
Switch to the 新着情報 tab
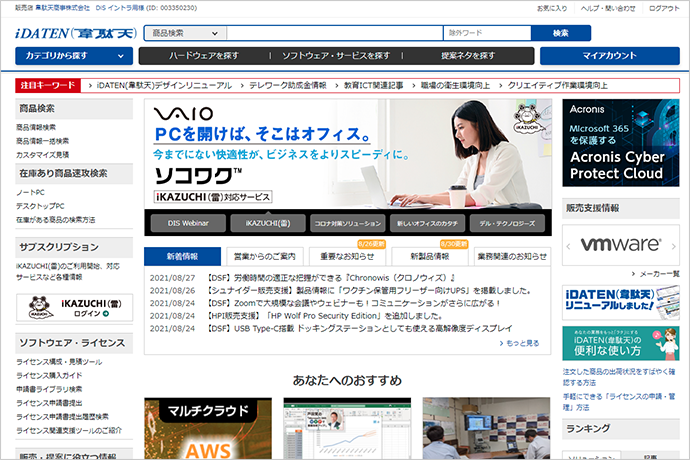[183, 256]
